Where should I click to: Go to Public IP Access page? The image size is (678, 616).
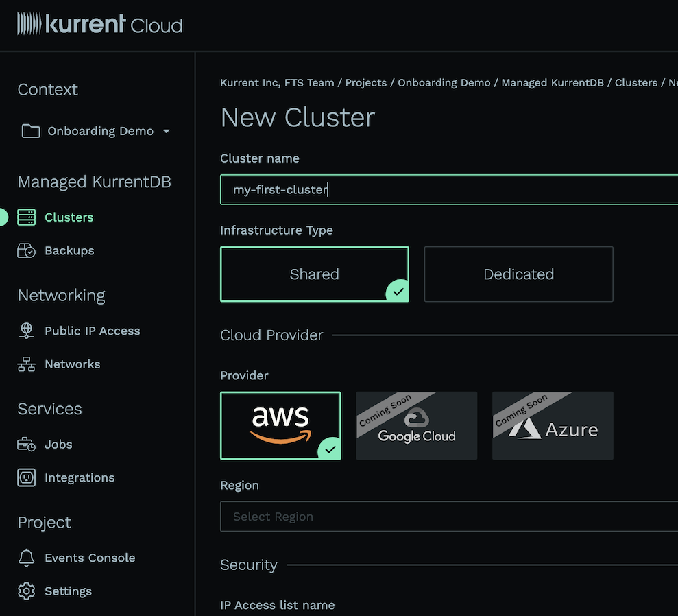click(93, 331)
